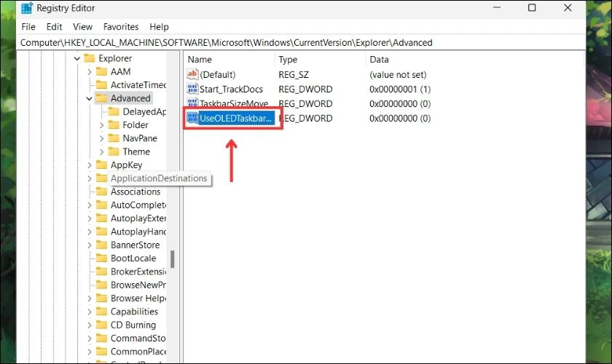Click the ActivateTimeout folder icon
This screenshot has width=612, height=364.
101,84
